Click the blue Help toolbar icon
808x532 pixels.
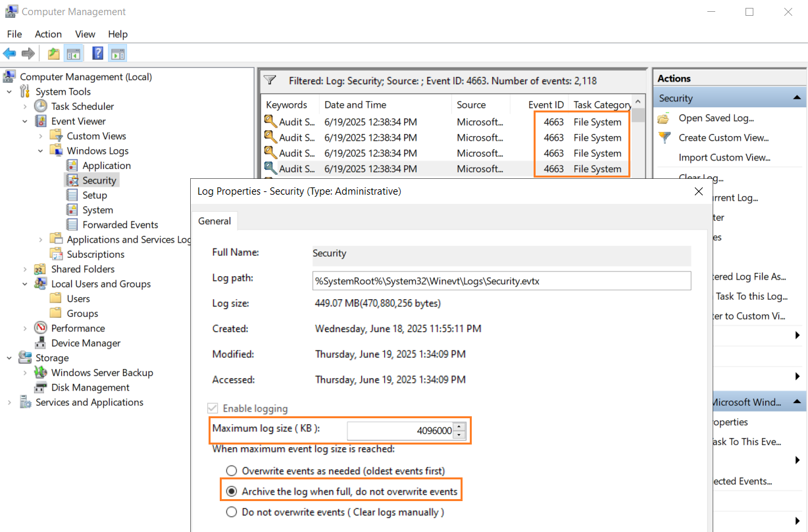tap(98, 54)
